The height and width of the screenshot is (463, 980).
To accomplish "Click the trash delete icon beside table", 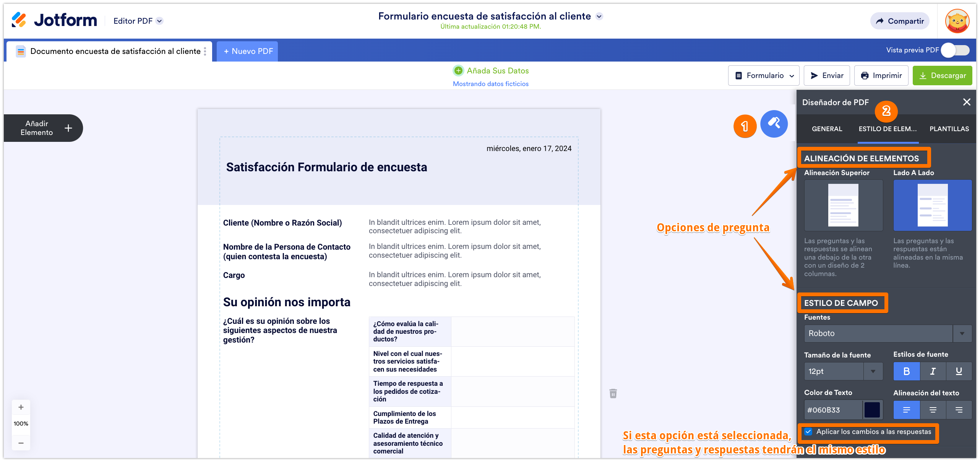I will 613,393.
